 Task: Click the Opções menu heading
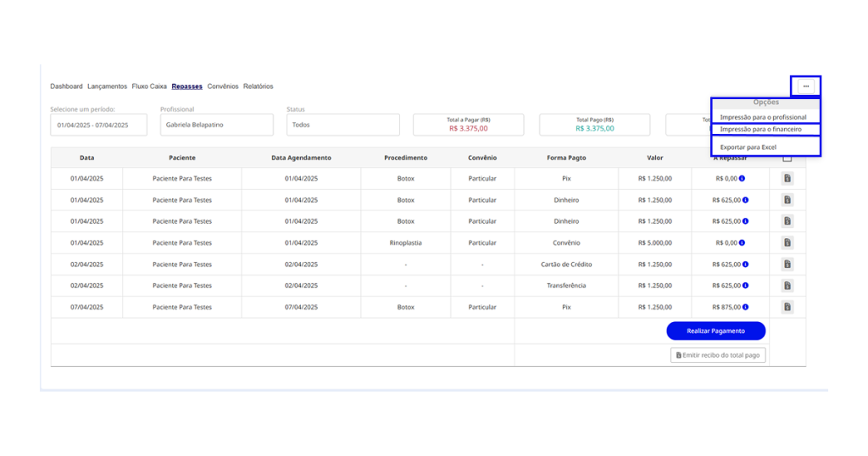pos(765,103)
